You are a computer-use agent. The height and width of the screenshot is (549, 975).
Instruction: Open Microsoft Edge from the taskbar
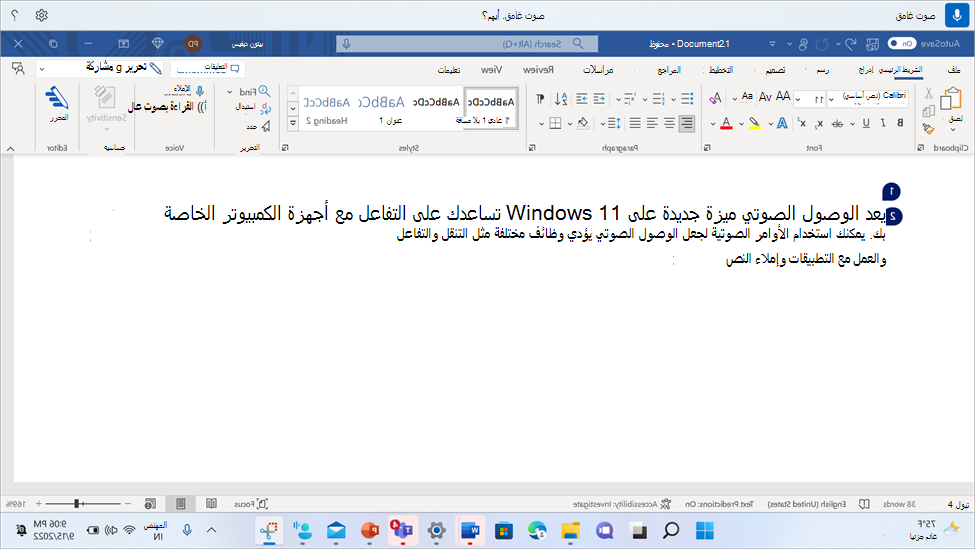(x=537, y=530)
